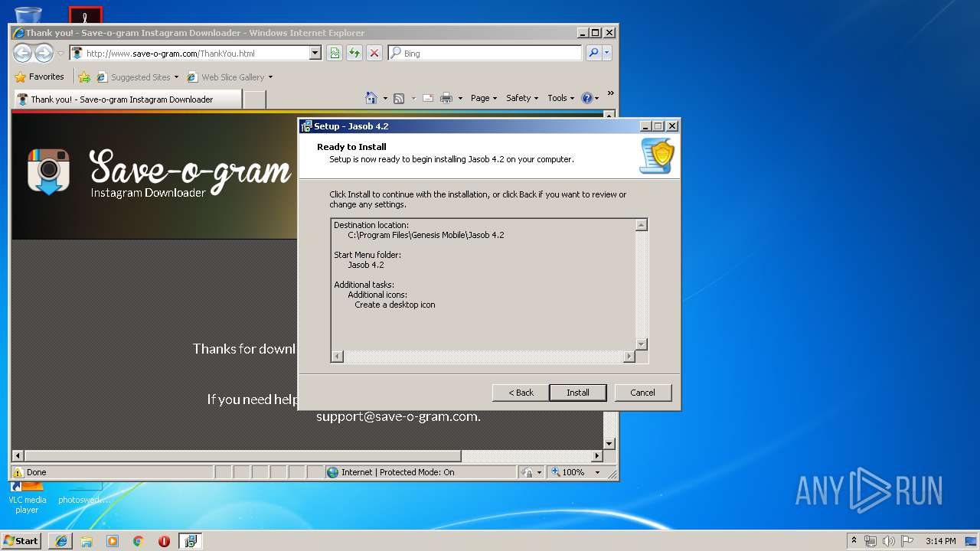Open the Page menu
Screen dimensions: 980x551
click(484, 98)
